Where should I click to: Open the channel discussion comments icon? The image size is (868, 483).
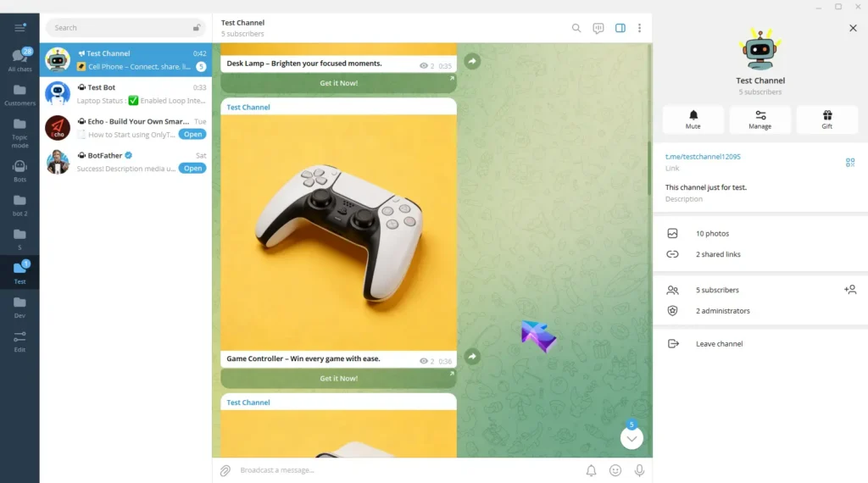(x=598, y=28)
